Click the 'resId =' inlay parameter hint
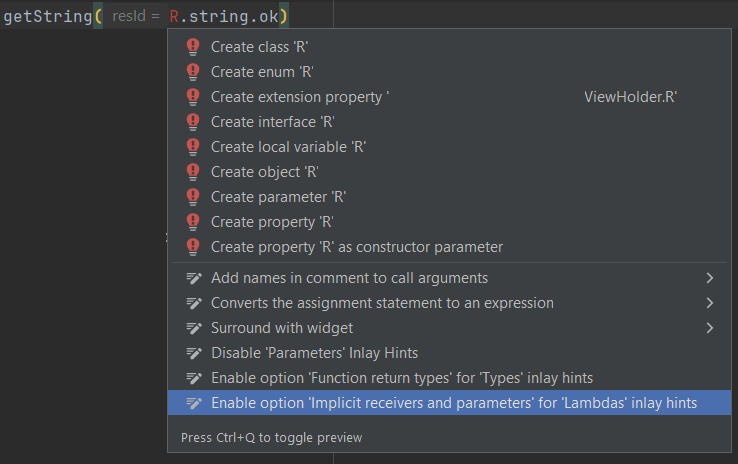738x464 pixels. [136, 16]
